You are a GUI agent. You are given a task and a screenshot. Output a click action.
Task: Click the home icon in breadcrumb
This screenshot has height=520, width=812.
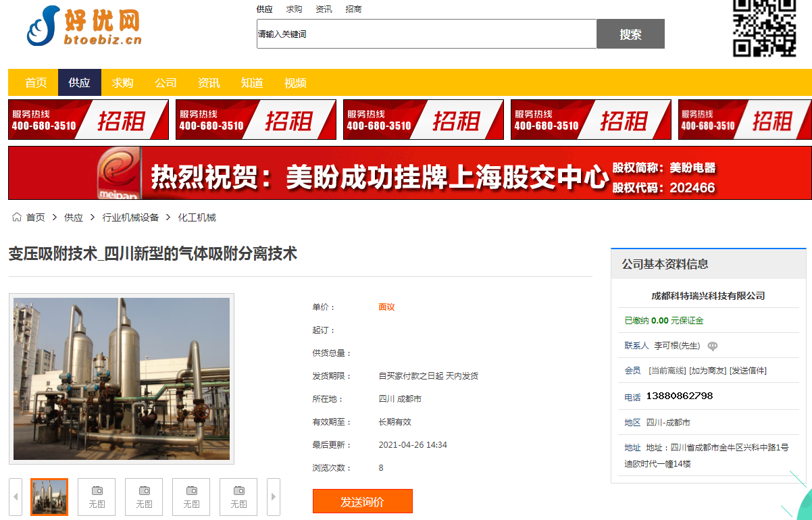pyautogui.click(x=17, y=217)
